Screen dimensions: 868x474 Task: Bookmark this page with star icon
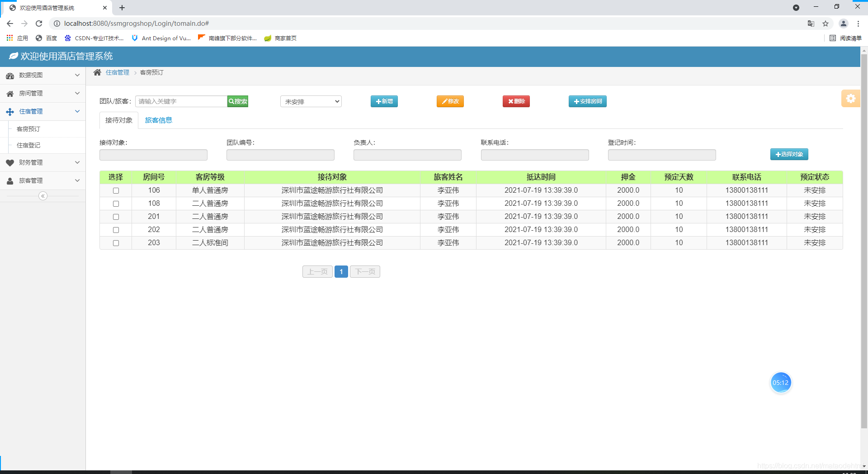coord(826,24)
